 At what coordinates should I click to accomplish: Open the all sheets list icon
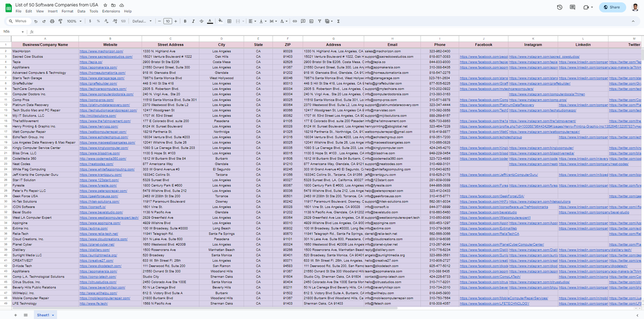click(x=26, y=315)
